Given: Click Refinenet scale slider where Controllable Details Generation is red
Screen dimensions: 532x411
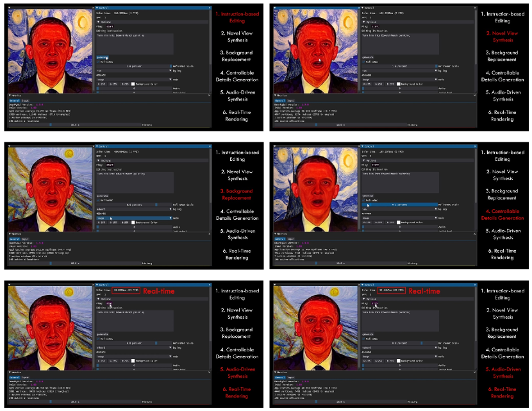Looking at the screenshot, I should tap(399, 205).
